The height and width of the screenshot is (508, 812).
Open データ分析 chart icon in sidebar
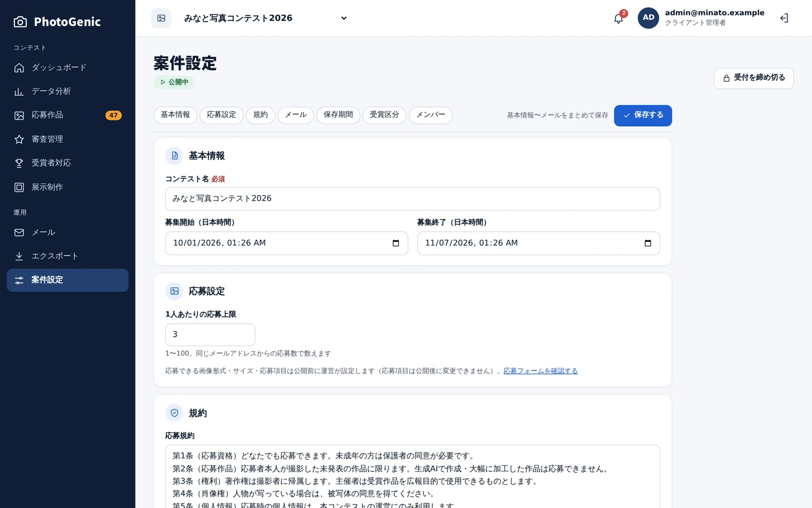[19, 91]
